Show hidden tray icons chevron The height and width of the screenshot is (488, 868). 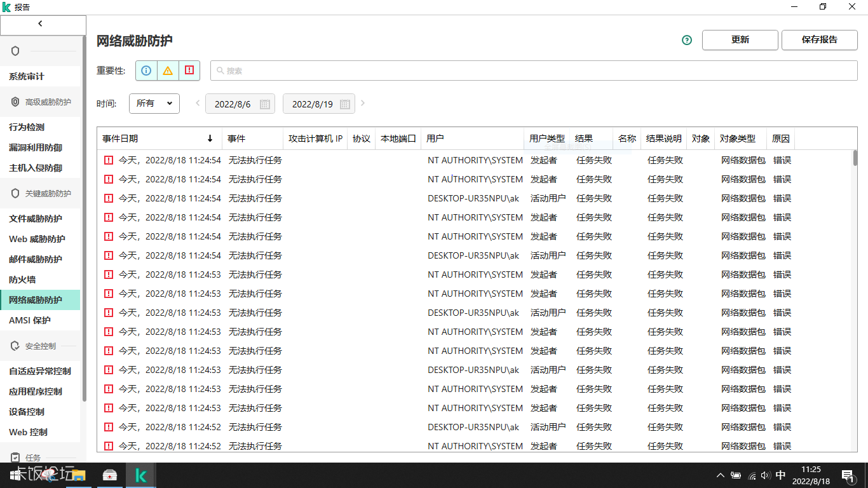(721, 475)
